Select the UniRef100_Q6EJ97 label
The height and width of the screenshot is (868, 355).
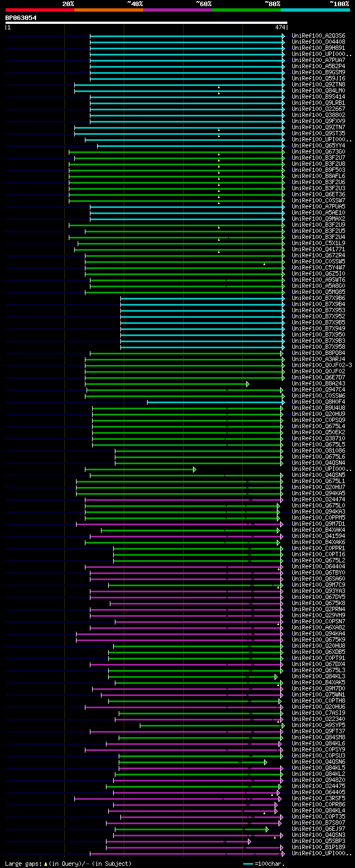(319, 829)
